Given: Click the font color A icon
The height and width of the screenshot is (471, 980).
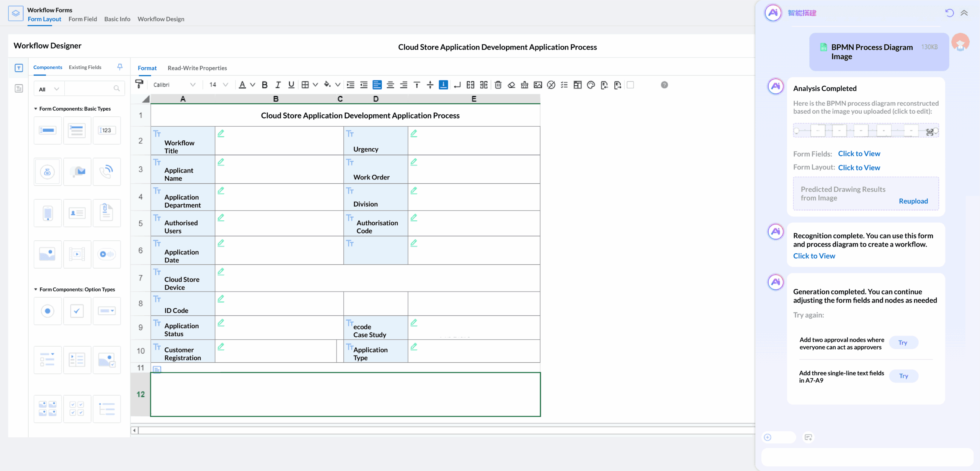Looking at the screenshot, I should 242,85.
